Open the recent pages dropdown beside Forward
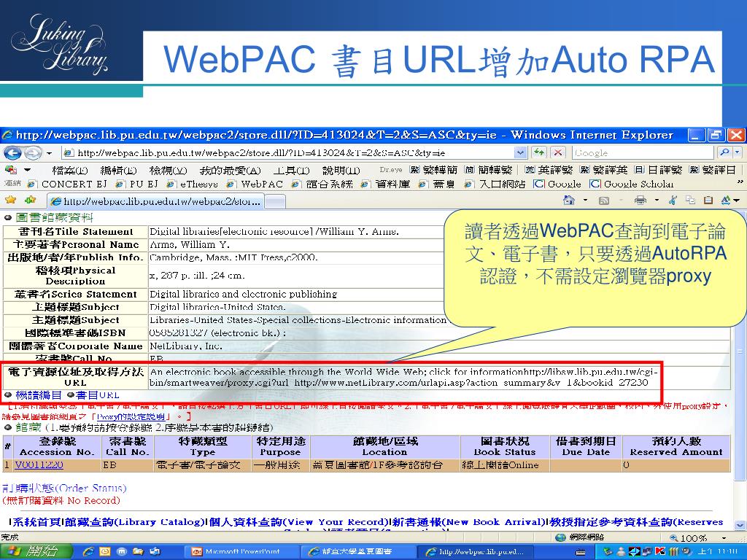This screenshot has width=747, height=560. [49, 153]
